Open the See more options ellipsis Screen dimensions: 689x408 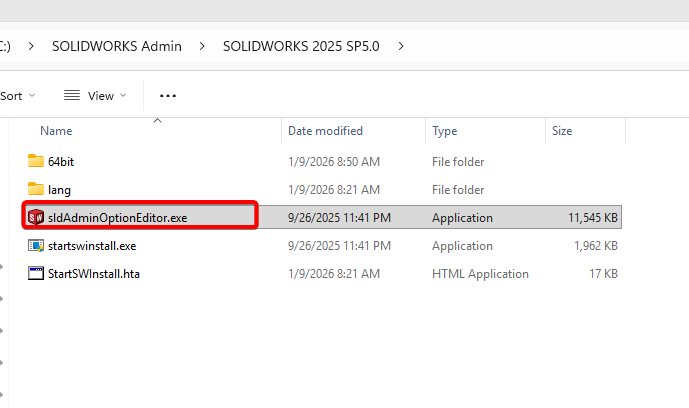pos(167,96)
